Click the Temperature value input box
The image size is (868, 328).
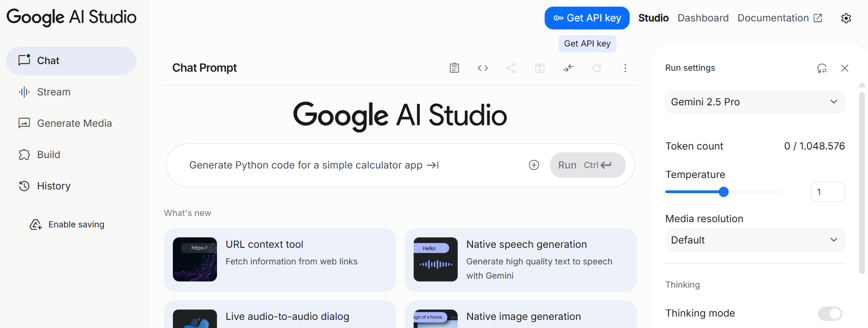click(828, 192)
